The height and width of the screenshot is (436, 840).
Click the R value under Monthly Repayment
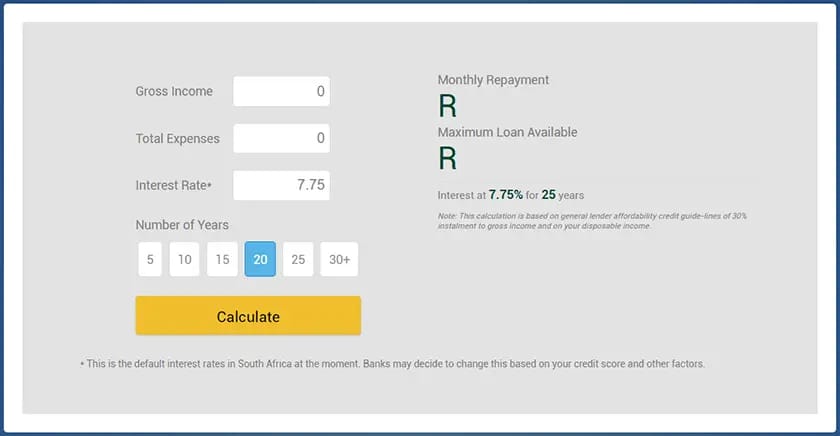[447, 105]
